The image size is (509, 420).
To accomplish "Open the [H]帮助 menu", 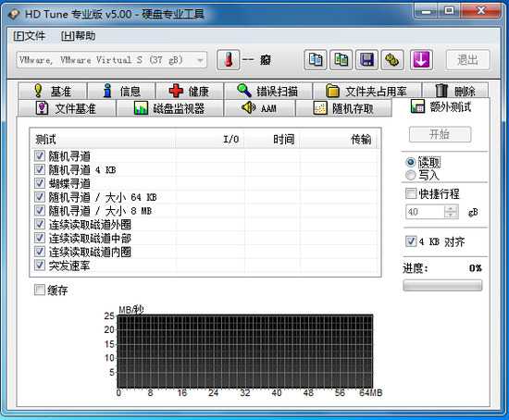I will (x=79, y=36).
